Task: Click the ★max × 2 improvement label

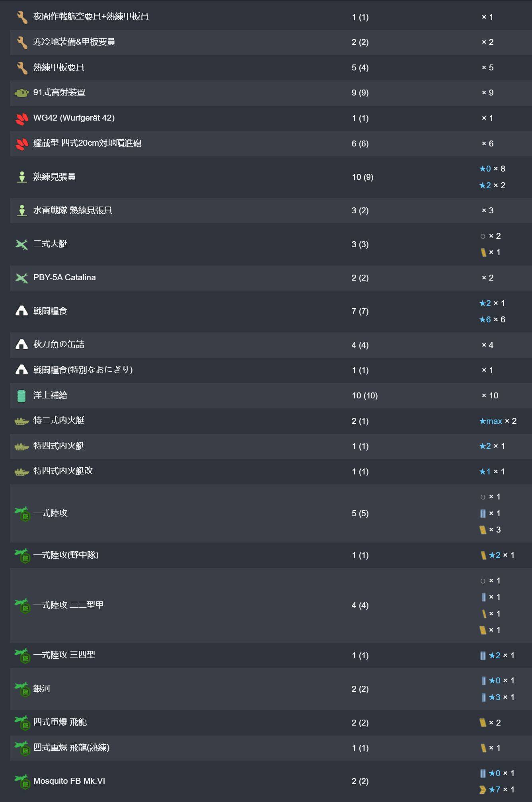Action: (x=498, y=421)
